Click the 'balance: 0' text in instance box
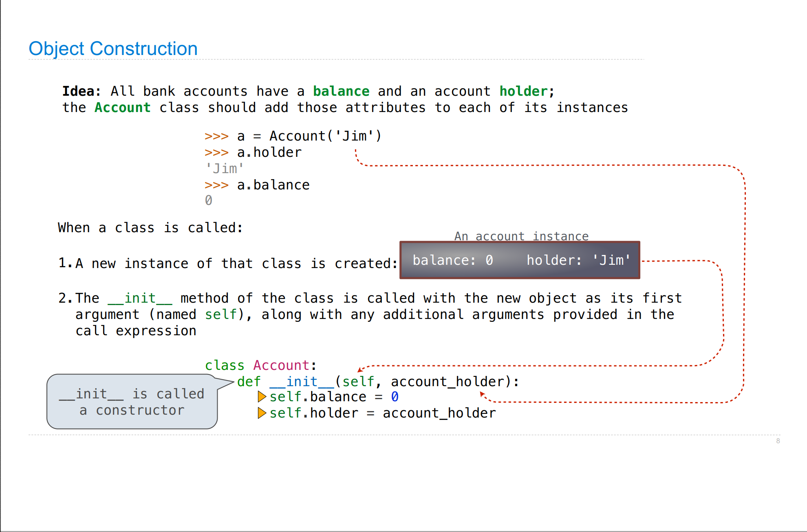 (452, 260)
